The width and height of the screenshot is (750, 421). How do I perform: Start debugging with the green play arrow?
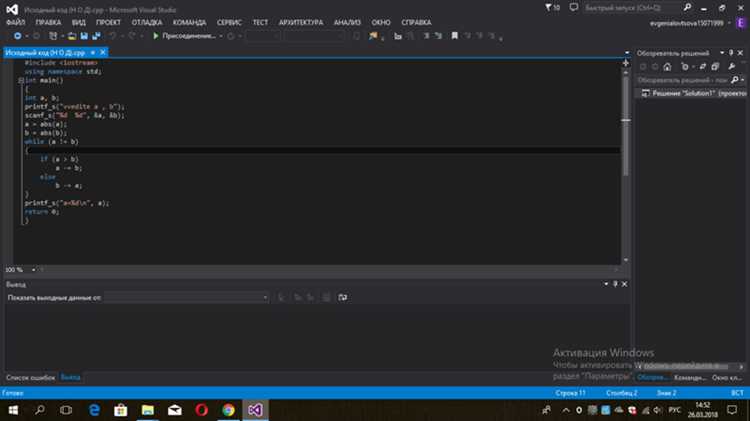click(x=155, y=36)
